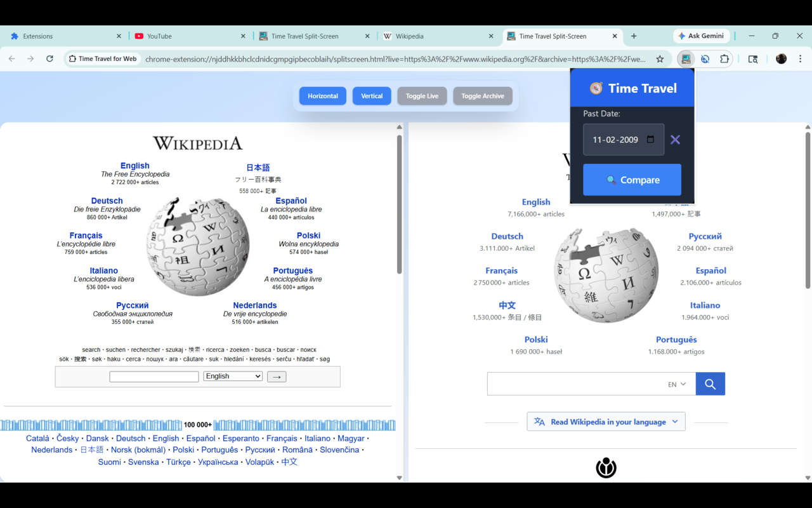Switch to Horizontal split layout
This screenshot has height=508, width=812.
[323, 96]
